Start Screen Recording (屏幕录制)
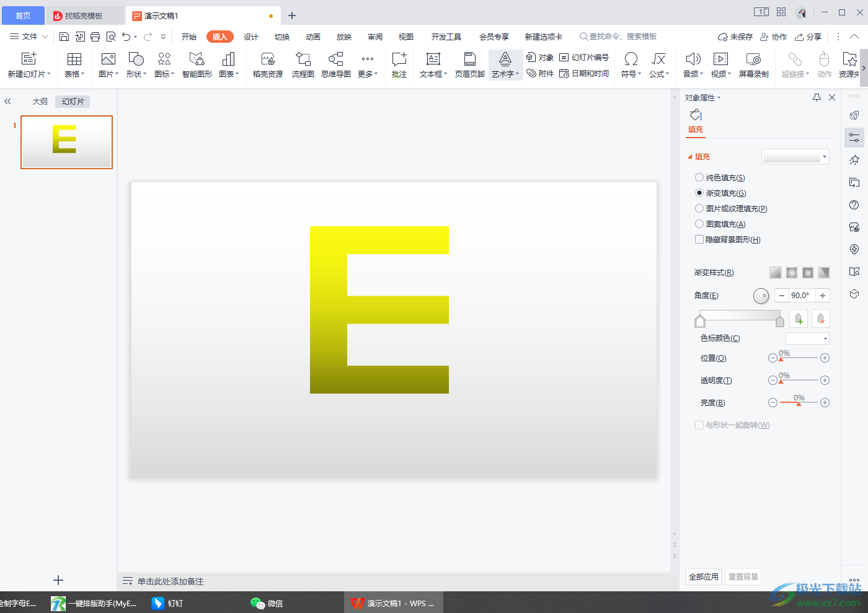This screenshot has height=613, width=868. (754, 65)
